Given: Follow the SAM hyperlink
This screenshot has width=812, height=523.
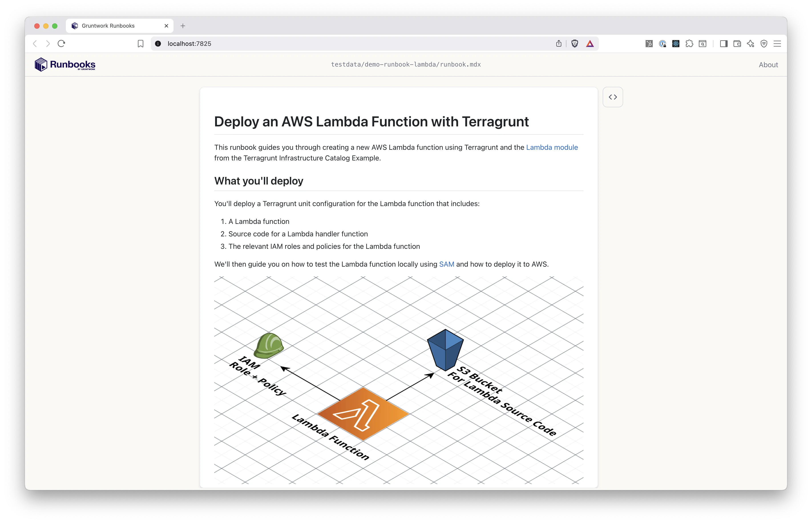Looking at the screenshot, I should 446,264.
